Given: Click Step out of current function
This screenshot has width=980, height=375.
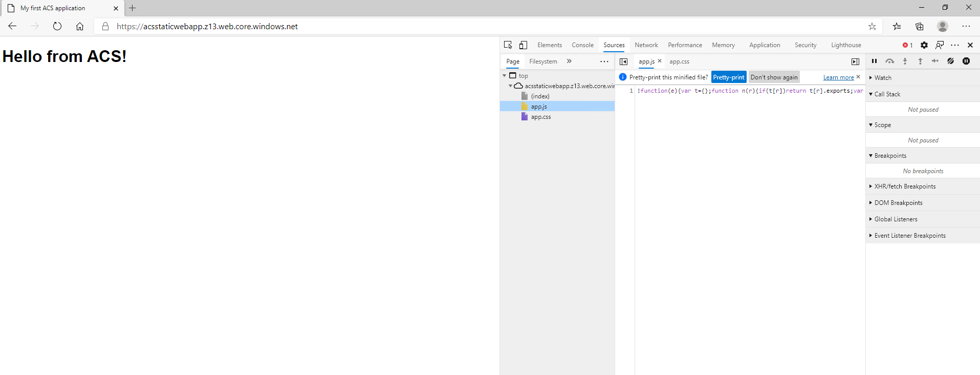Looking at the screenshot, I should (920, 61).
